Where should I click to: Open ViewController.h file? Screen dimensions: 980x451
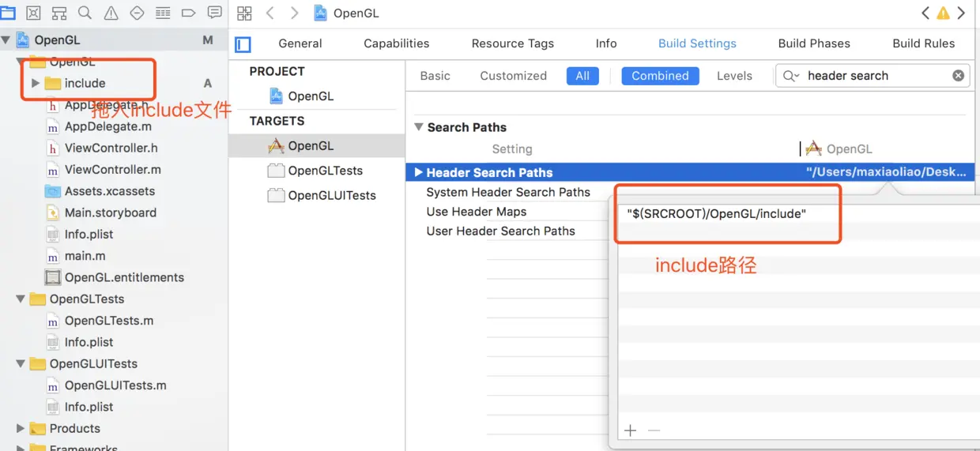pos(102,148)
